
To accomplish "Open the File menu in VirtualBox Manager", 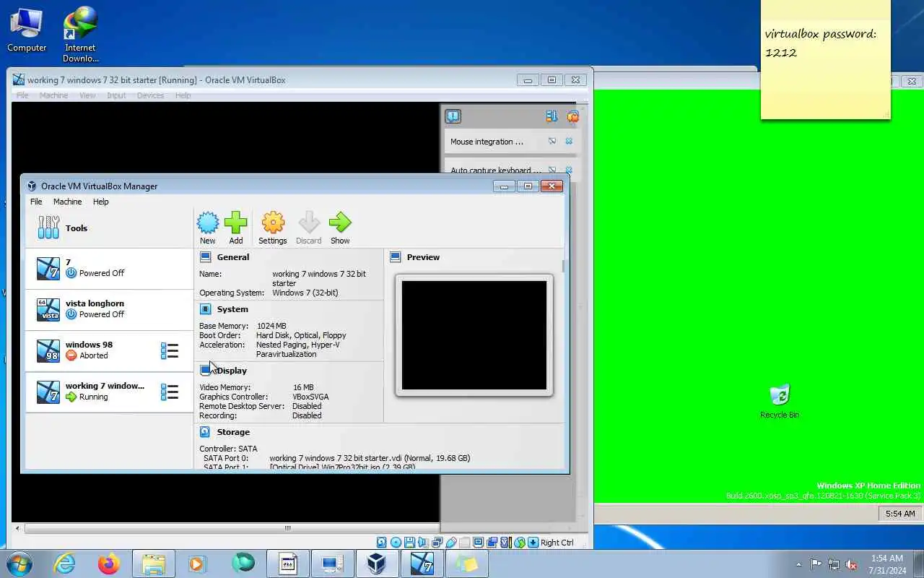I will tap(36, 202).
